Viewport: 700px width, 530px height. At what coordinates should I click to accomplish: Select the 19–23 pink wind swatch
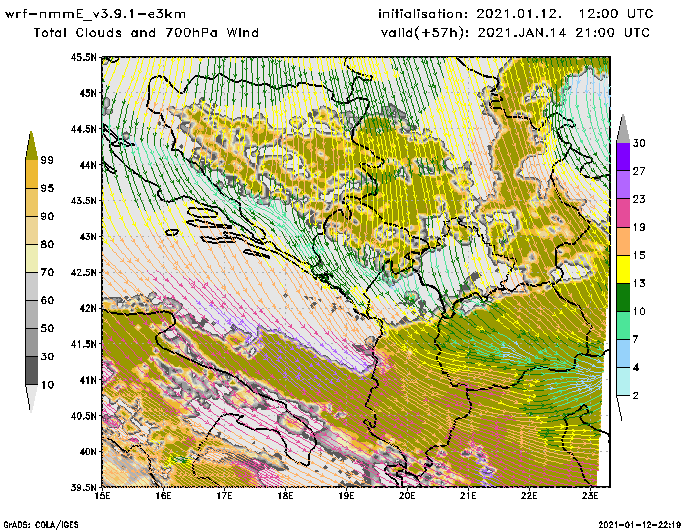pyautogui.click(x=623, y=213)
